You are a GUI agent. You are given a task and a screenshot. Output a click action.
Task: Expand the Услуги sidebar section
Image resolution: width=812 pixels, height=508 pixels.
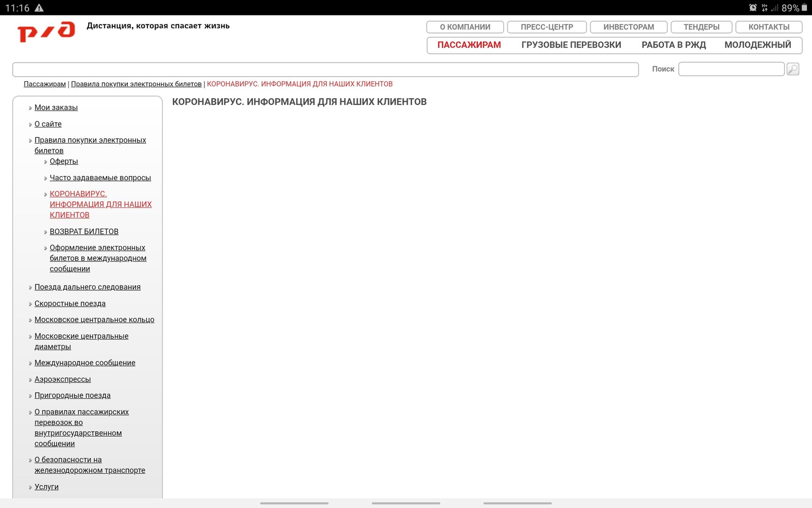click(x=46, y=487)
